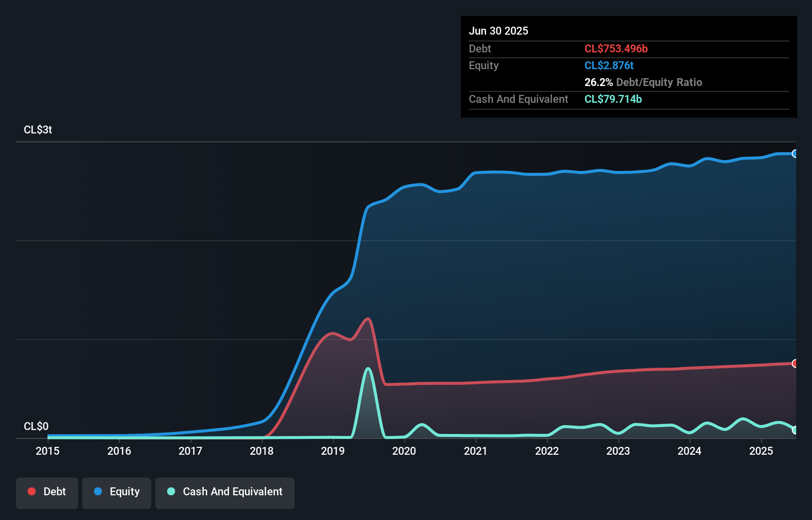Toggle the Debt series legend button

(x=46, y=493)
